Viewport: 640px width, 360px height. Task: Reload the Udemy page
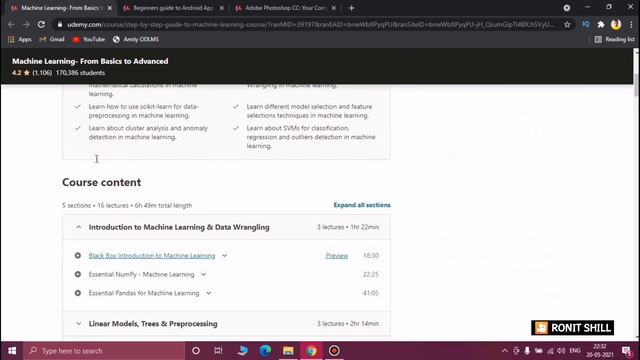pyautogui.click(x=41, y=24)
